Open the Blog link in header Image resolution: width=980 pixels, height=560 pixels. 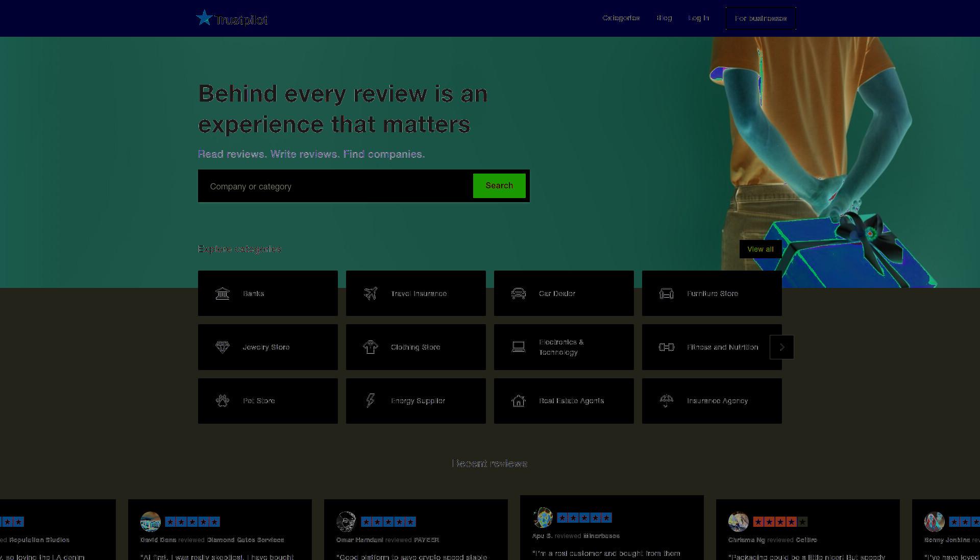point(664,18)
